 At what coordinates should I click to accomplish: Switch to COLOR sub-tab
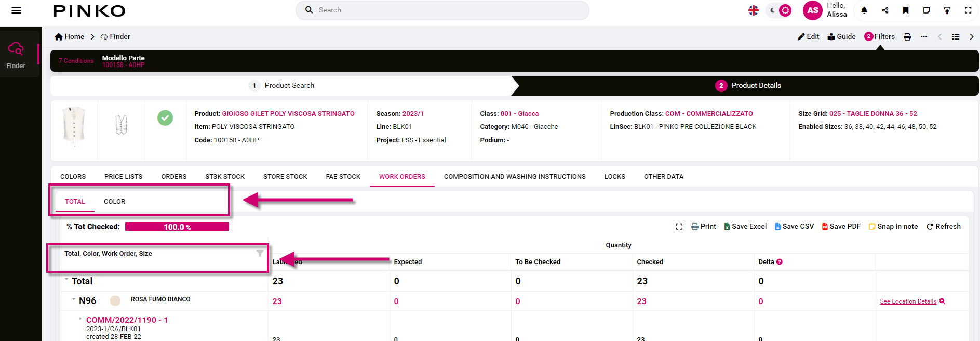[x=114, y=202]
